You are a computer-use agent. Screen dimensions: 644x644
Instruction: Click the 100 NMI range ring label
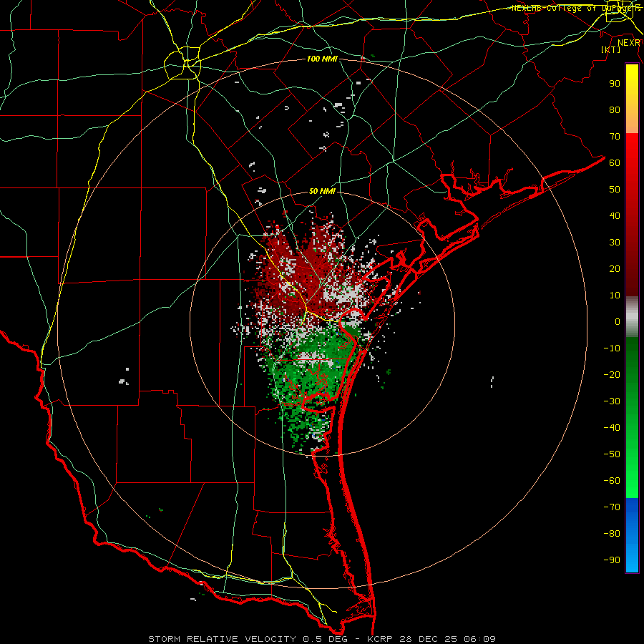pyautogui.click(x=322, y=59)
